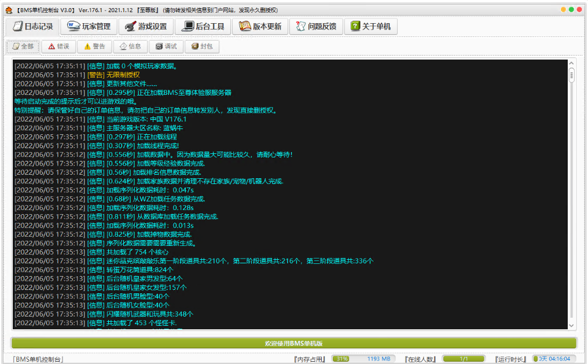Click the log line 共加载了 754 个核心

91,252
